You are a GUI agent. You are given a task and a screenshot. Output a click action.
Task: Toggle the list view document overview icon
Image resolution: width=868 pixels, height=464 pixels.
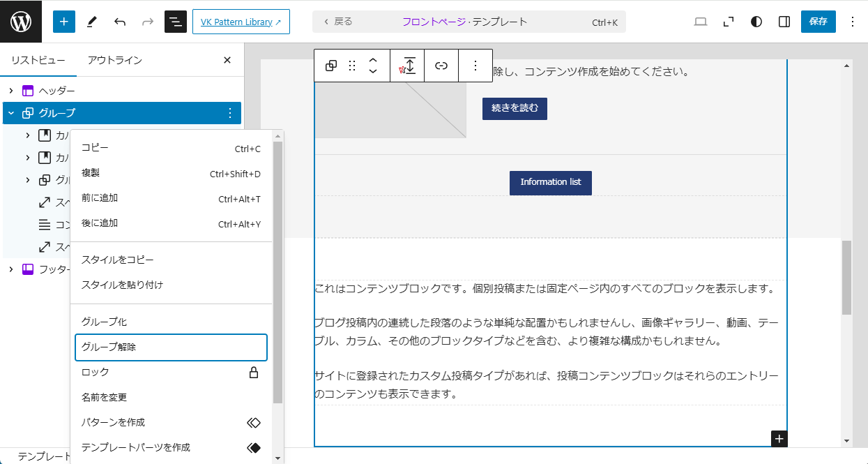176,22
